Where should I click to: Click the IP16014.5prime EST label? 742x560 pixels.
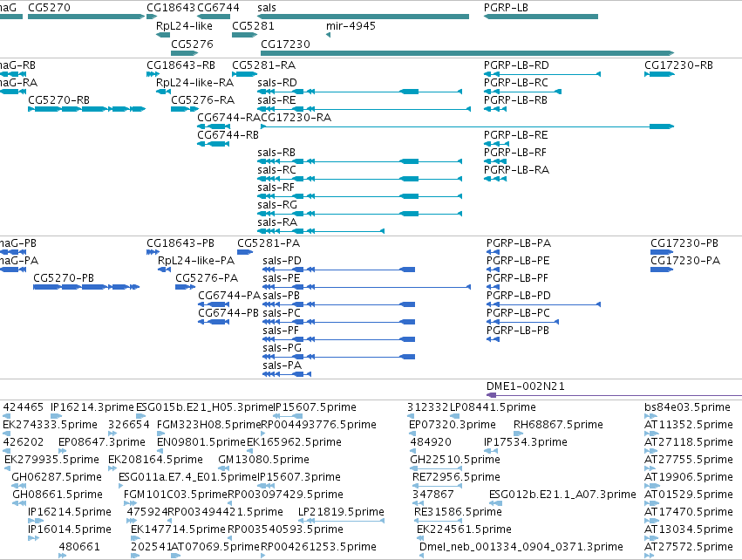(x=70, y=529)
